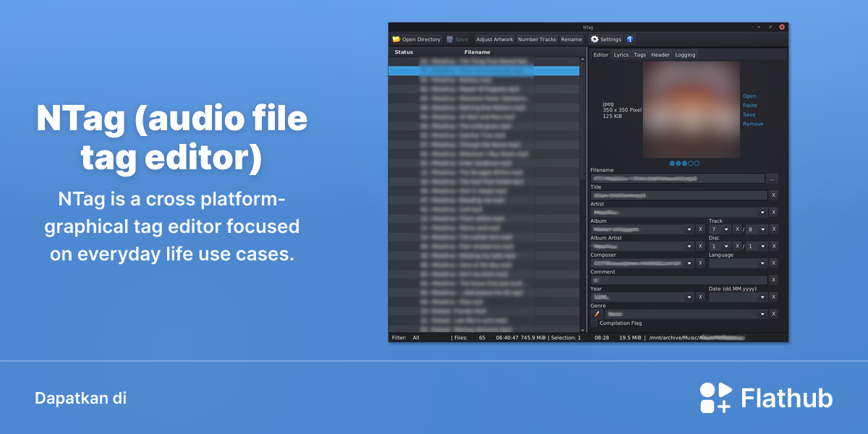Click the '19.5 MiB' status bar value

[631, 338]
